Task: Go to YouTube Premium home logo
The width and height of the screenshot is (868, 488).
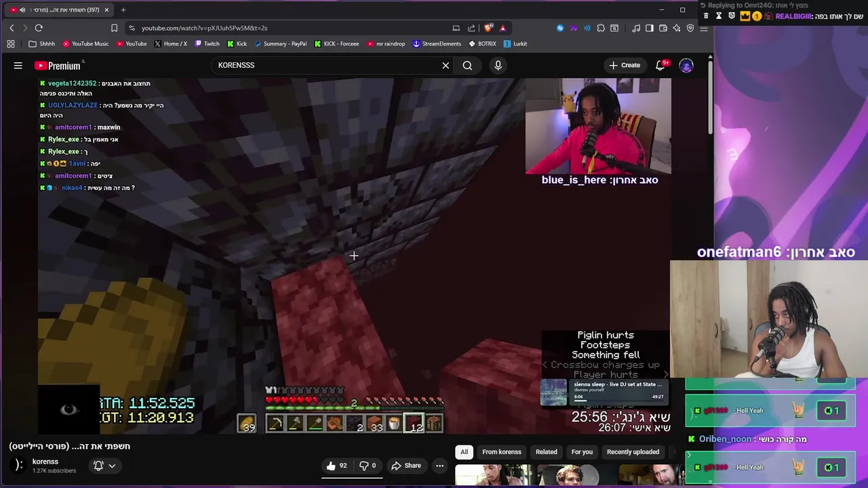Action: click(58, 66)
